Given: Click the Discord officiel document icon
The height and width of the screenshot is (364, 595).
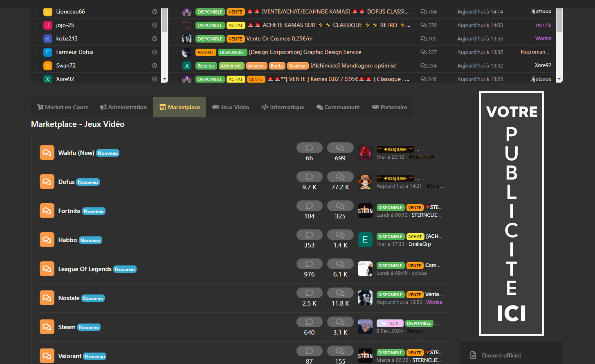Looking at the screenshot, I should click(473, 355).
